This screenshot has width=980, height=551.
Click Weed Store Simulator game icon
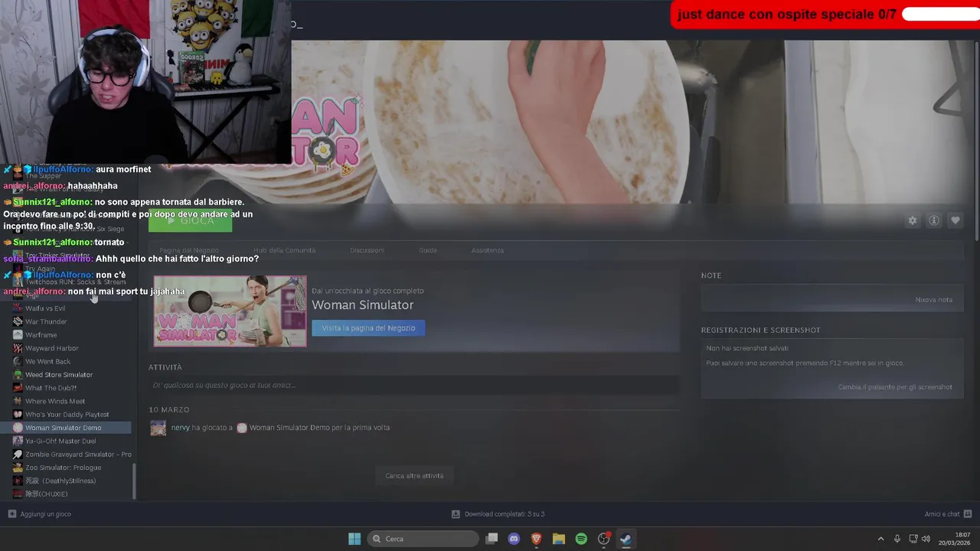point(18,374)
